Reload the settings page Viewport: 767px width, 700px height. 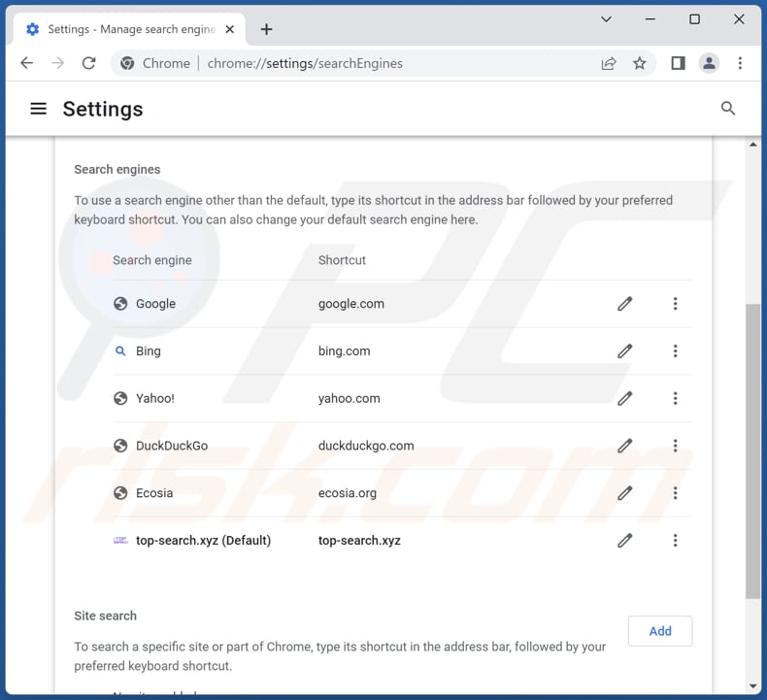(x=88, y=63)
